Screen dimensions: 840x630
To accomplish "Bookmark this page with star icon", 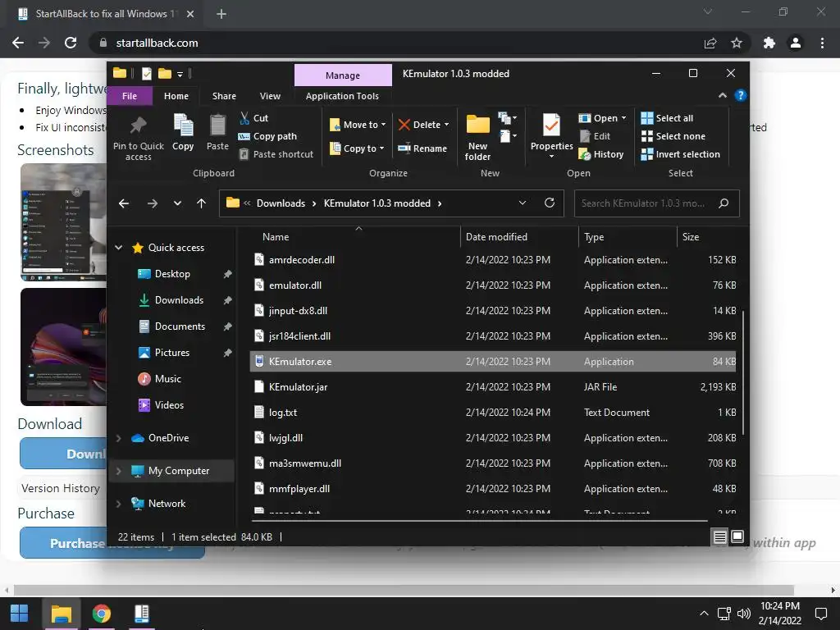I will tap(737, 43).
